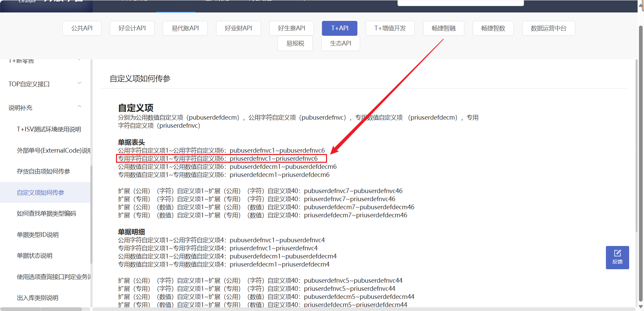The width and height of the screenshot is (644, 311).
Task: Open TOP自定义接口 in sidebar
Action: pyautogui.click(x=29, y=84)
